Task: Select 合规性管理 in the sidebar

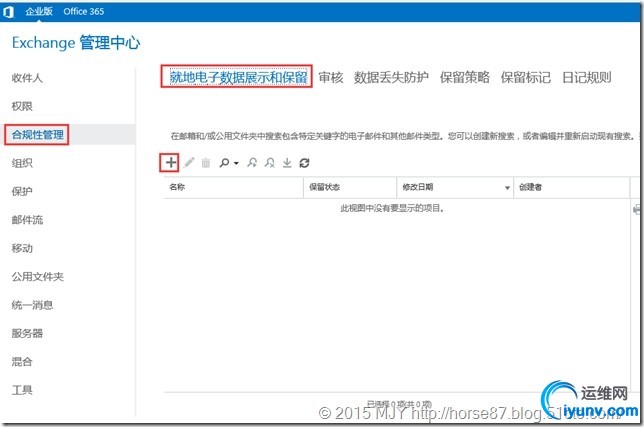Action: point(37,134)
